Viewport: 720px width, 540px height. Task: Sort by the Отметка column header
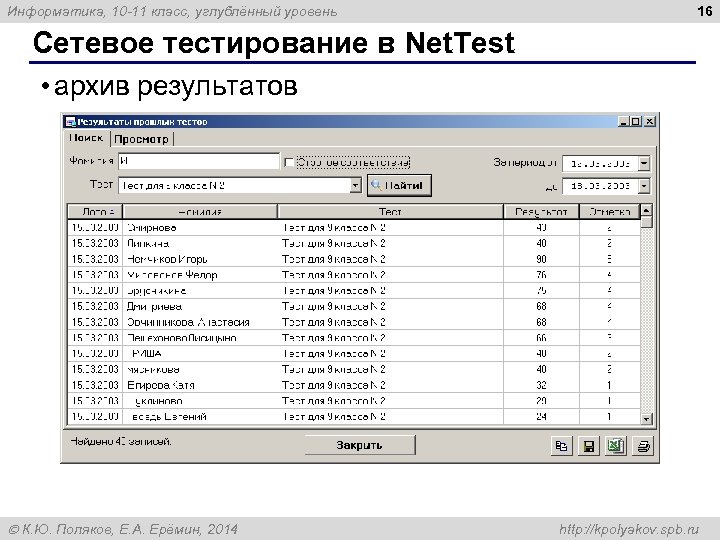pos(609,212)
